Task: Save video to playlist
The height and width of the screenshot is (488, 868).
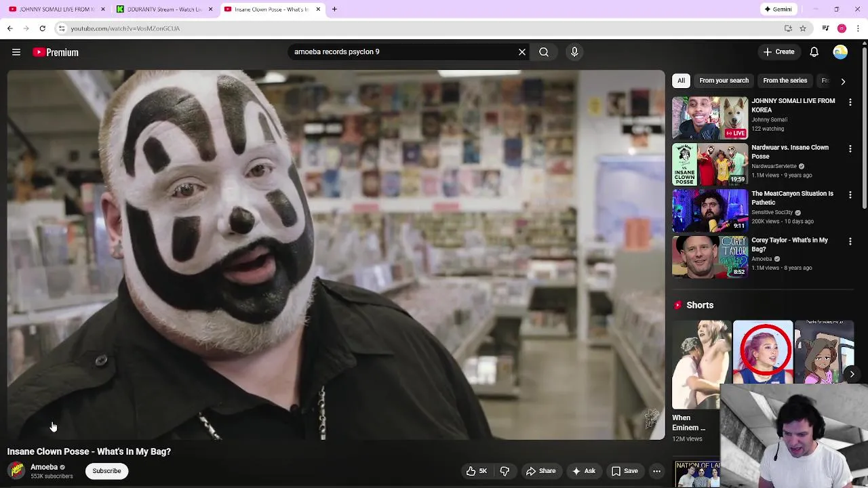Action: coord(625,471)
